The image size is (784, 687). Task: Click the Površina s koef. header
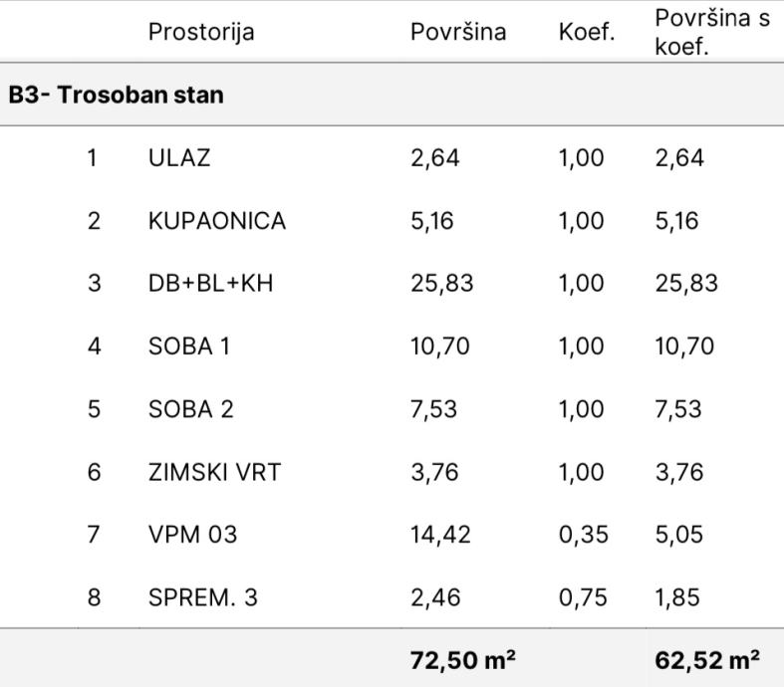tap(711, 32)
